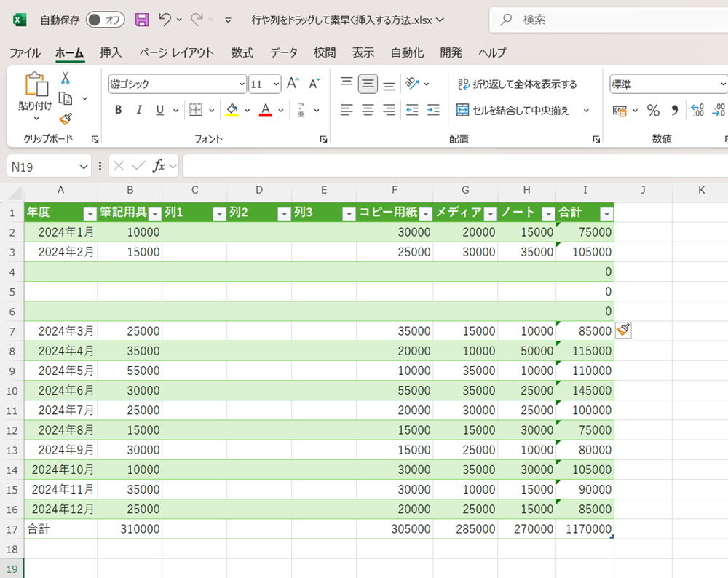This screenshot has width=728, height=578.
Task: Open the ファイル tab
Action: coord(25,52)
